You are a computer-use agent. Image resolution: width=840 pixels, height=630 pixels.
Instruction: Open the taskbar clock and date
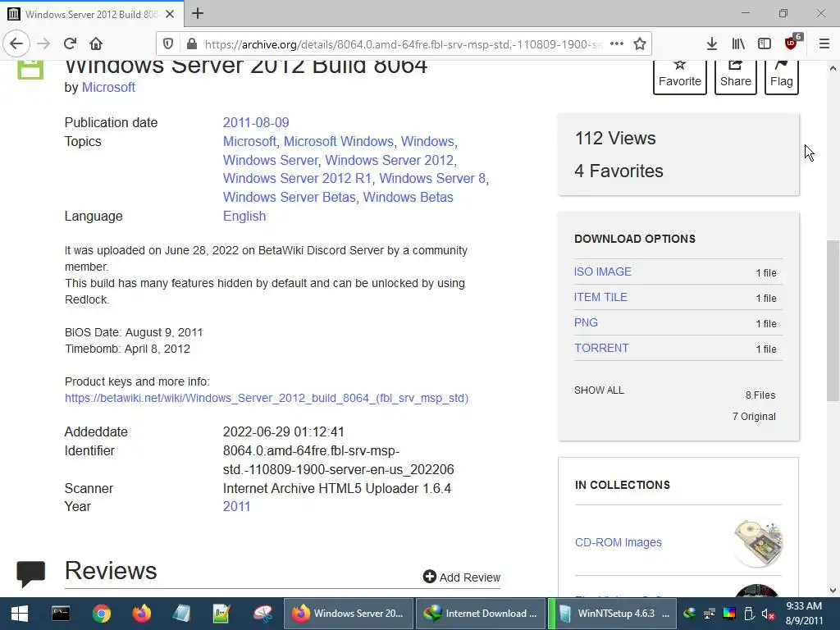pyautogui.click(x=804, y=614)
